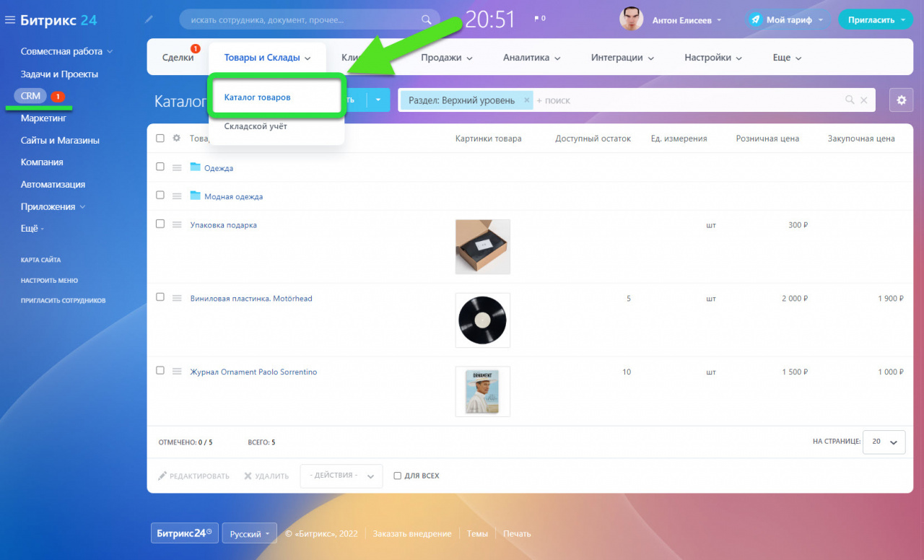Open the Виниловая пластинка. Motörhead link
The image size is (924, 560).
251,299
